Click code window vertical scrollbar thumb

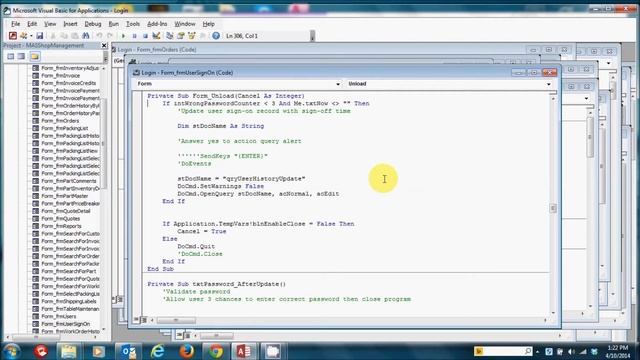coord(553,208)
